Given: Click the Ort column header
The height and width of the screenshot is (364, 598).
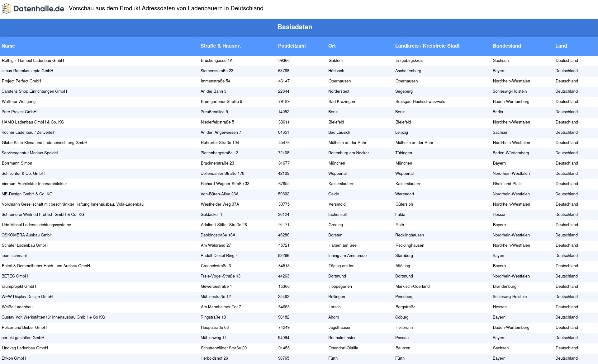Looking at the screenshot, I should coord(332,46).
